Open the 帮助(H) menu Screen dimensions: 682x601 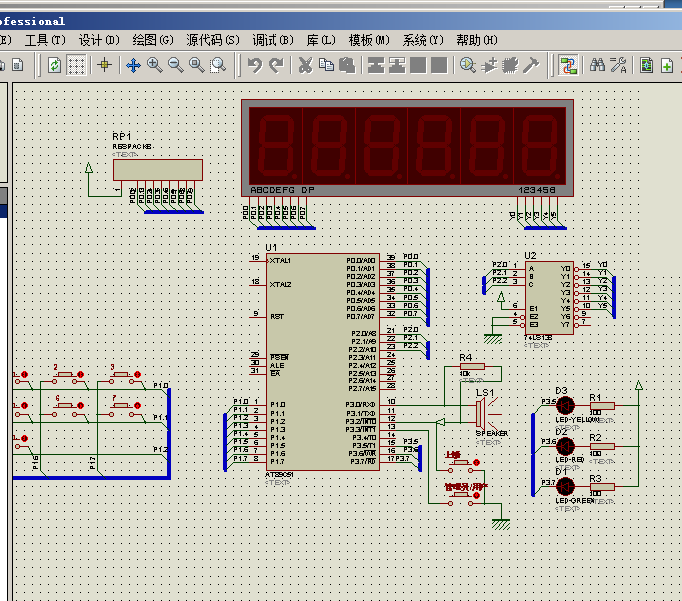click(x=477, y=40)
